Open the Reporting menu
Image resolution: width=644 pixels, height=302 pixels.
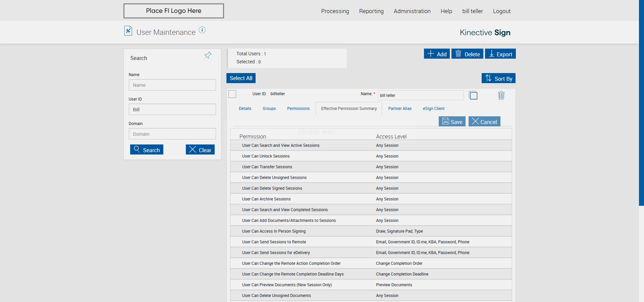point(371,11)
